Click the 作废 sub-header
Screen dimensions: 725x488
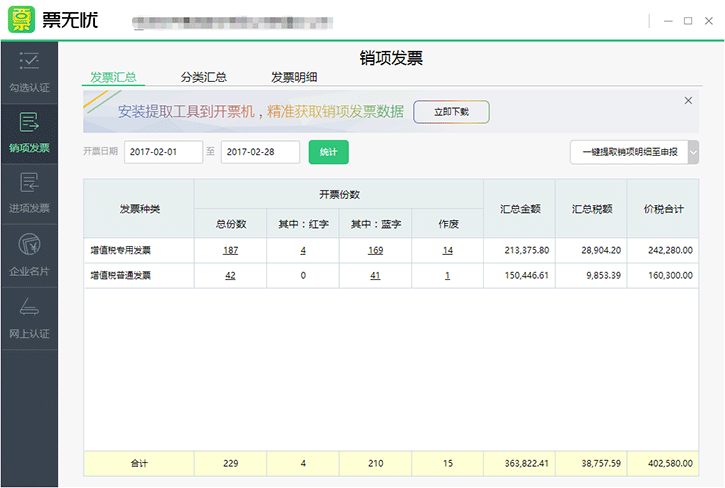pyautogui.click(x=448, y=224)
